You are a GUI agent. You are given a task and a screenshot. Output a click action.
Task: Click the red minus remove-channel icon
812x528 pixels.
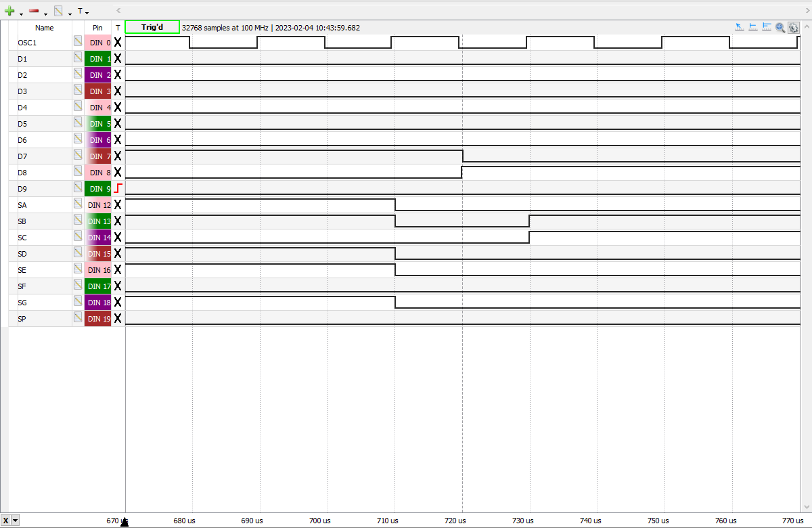click(x=34, y=12)
